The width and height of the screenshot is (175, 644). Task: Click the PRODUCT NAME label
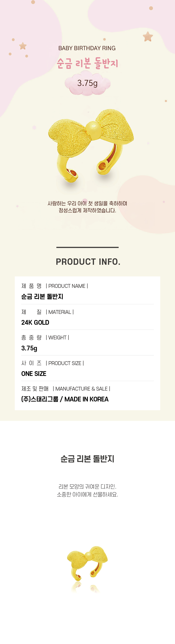point(67,286)
